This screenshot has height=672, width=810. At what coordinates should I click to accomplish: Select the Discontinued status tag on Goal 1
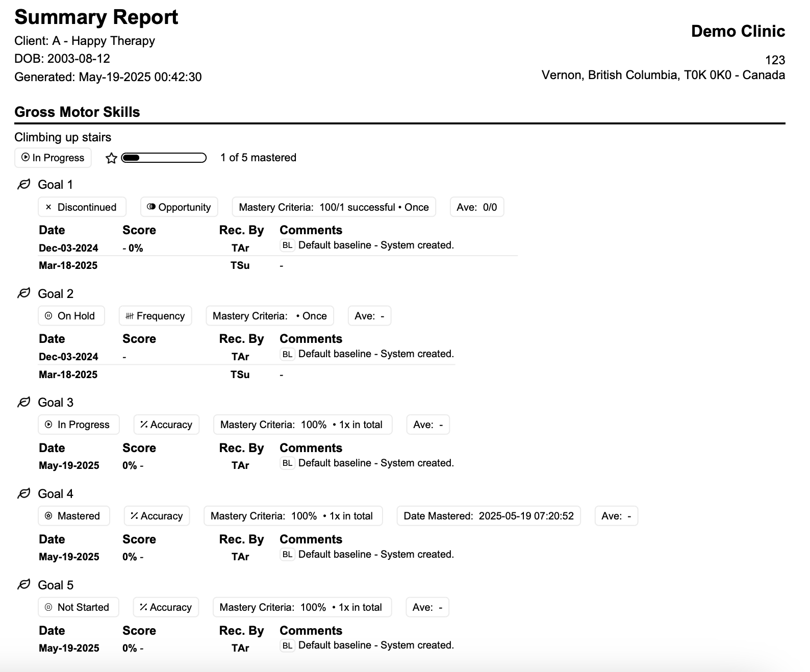[x=82, y=207]
